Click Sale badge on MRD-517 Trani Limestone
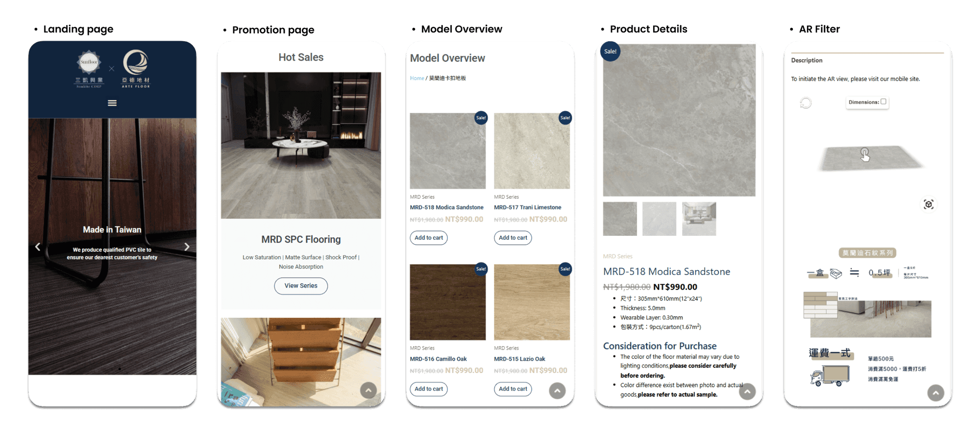The image size is (980, 428). (565, 118)
